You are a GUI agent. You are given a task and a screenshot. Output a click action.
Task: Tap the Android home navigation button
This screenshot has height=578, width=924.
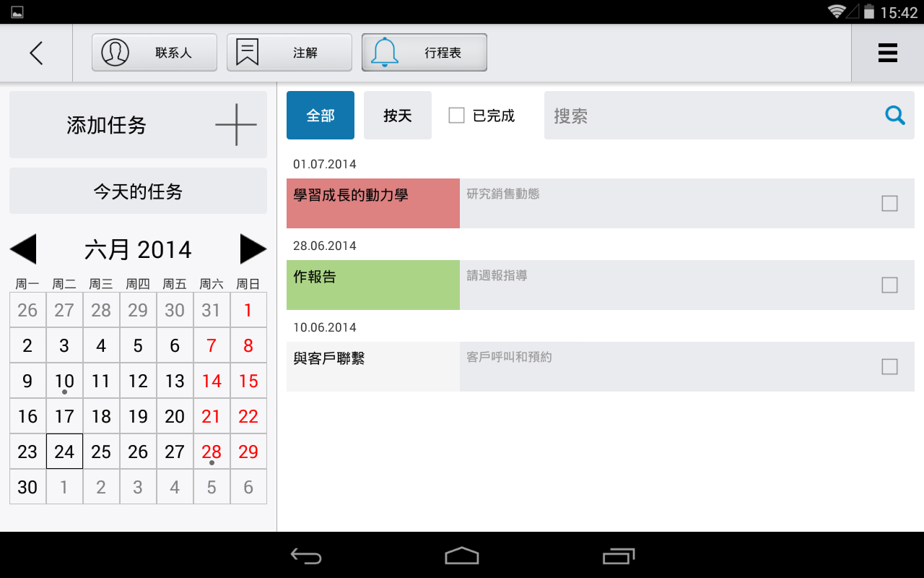(462, 556)
